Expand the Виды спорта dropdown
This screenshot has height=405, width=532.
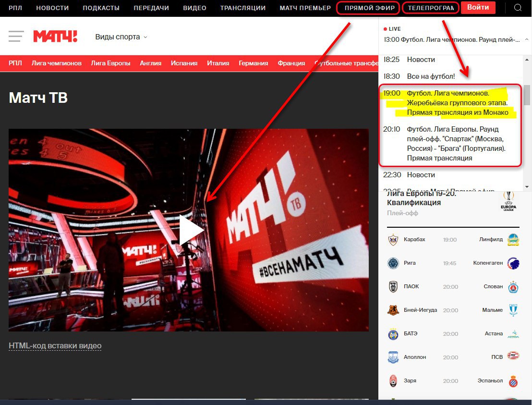pos(121,37)
